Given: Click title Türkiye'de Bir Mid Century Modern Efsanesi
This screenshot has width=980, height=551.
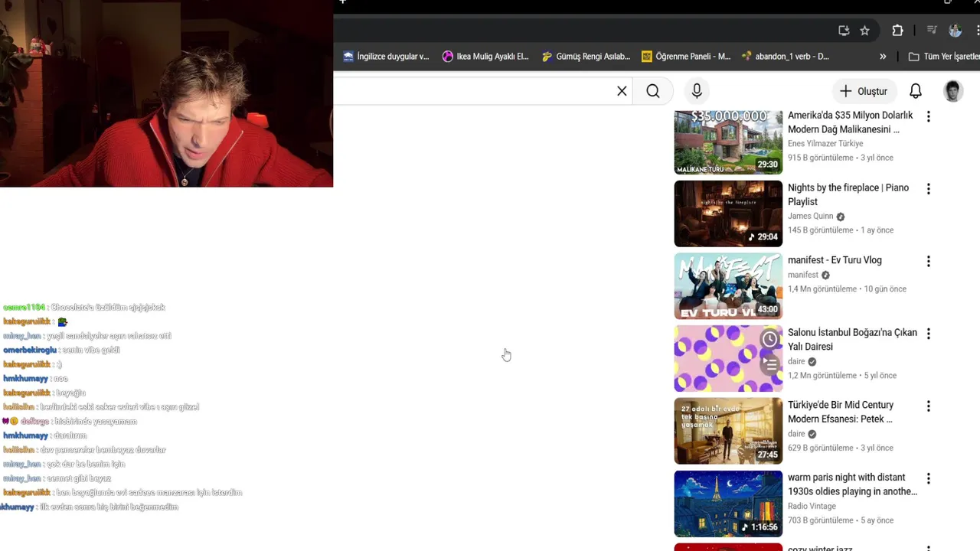Looking at the screenshot, I should 841,412.
